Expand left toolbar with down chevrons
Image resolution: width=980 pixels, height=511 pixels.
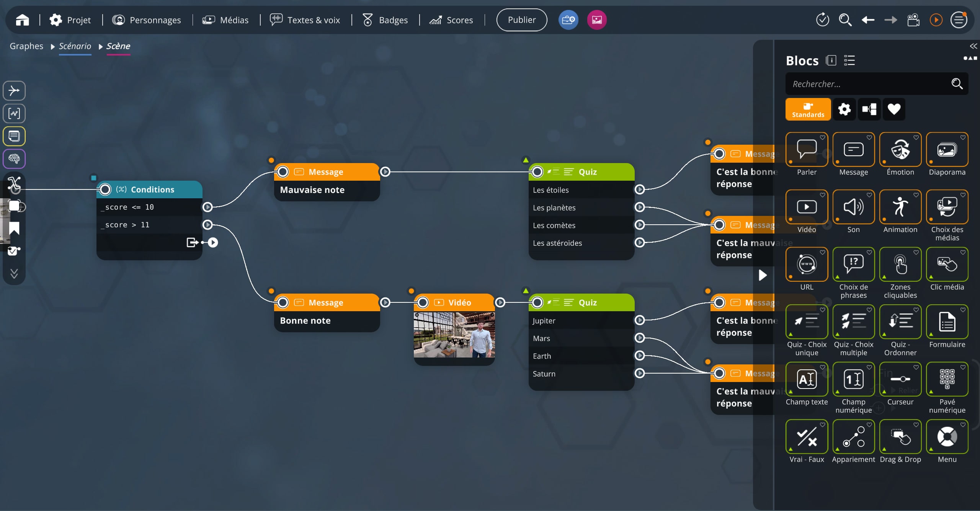pos(14,273)
